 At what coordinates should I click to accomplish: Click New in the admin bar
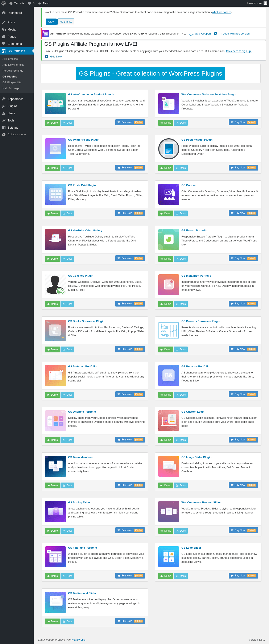44,4
